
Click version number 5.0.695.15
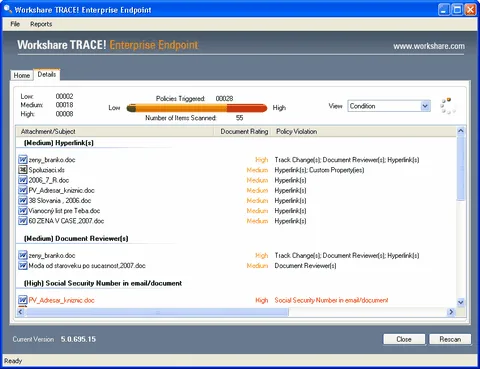78,339
